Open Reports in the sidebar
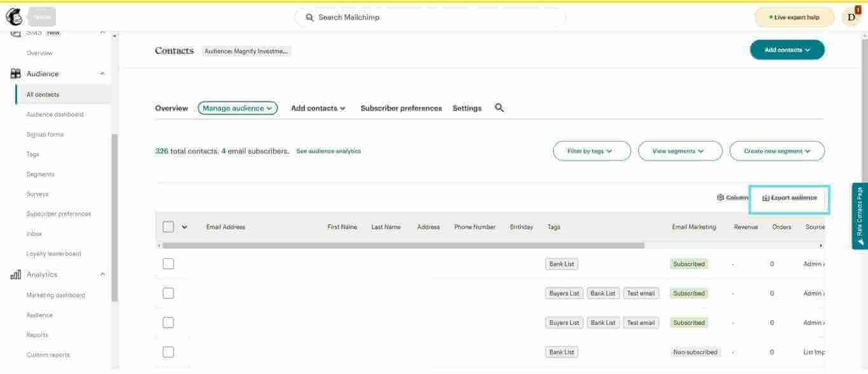The height and width of the screenshot is (374, 868). (37, 335)
